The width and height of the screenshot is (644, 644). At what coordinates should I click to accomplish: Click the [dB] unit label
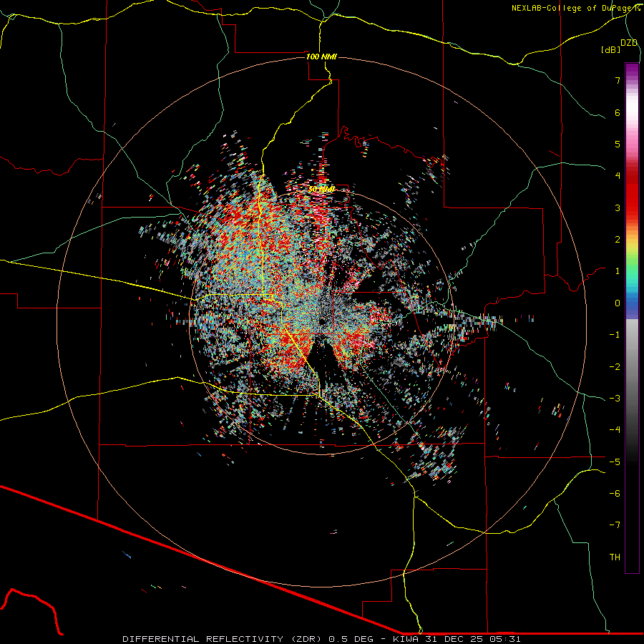[x=611, y=49]
